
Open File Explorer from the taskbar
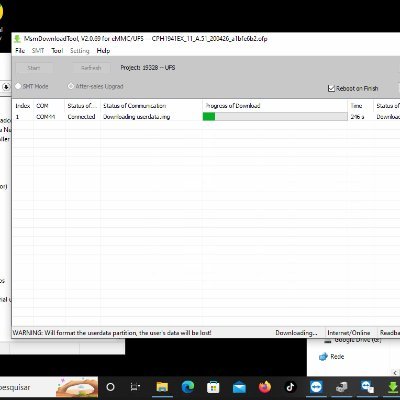(162, 387)
